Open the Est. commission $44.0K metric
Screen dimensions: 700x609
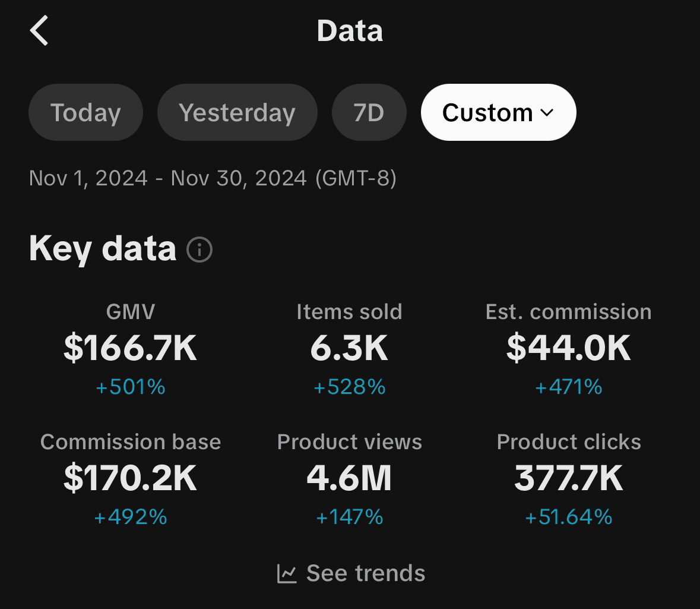click(x=568, y=348)
